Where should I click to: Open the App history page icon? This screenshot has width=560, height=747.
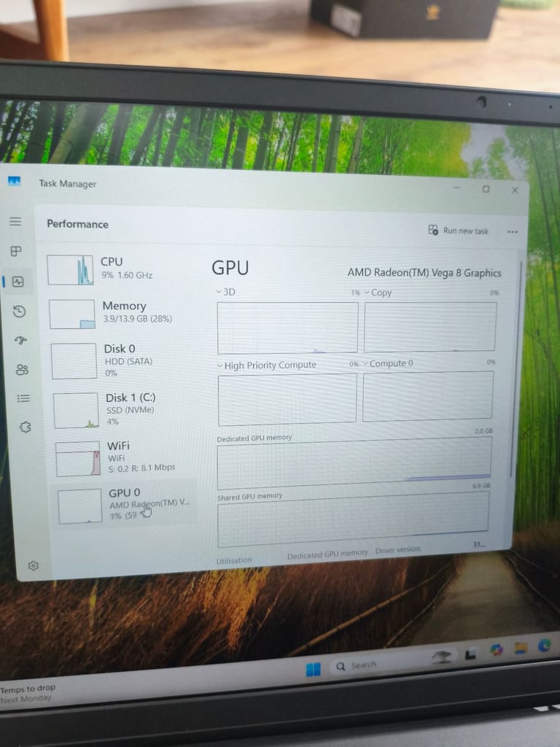point(20,311)
